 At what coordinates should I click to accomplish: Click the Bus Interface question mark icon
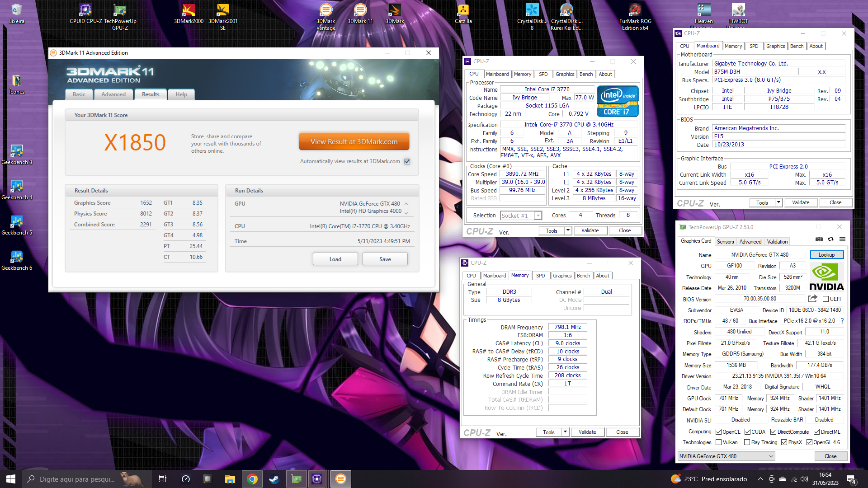[842, 321]
